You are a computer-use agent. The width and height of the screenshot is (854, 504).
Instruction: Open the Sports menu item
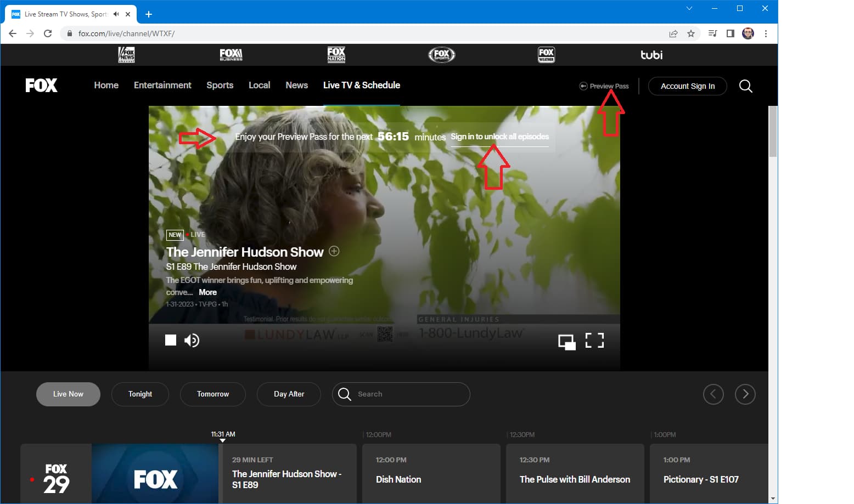point(220,85)
